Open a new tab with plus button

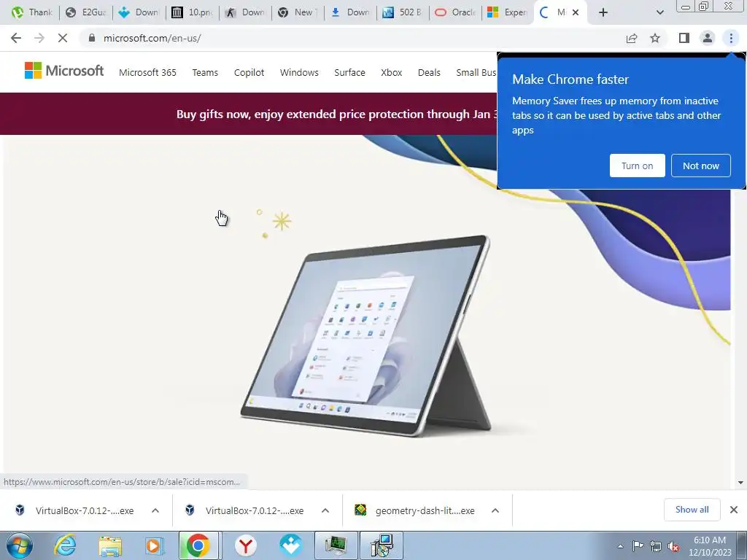coord(603,13)
